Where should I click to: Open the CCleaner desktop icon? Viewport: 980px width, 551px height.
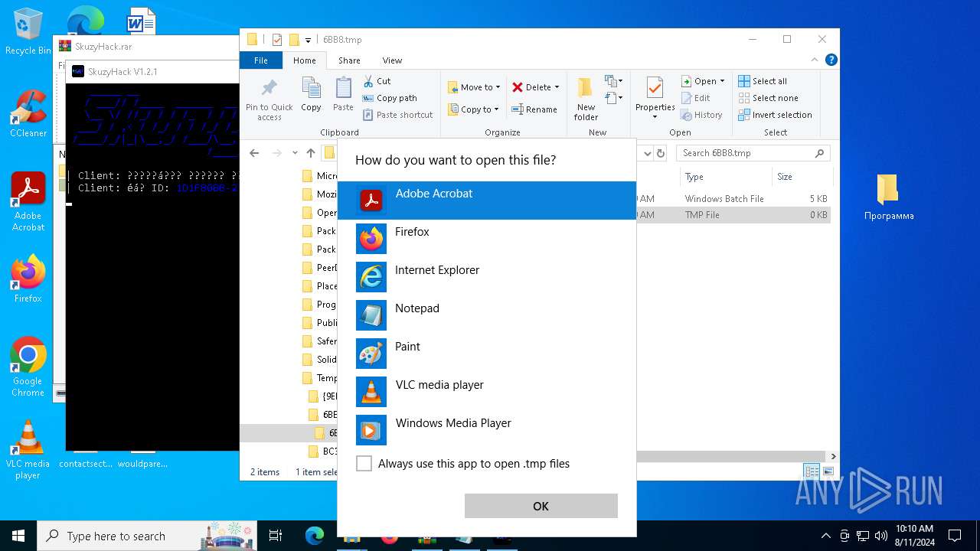pos(28,113)
